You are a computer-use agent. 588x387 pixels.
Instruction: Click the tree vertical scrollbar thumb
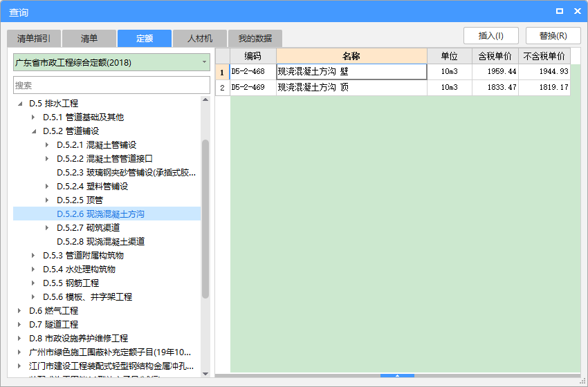tap(205, 219)
